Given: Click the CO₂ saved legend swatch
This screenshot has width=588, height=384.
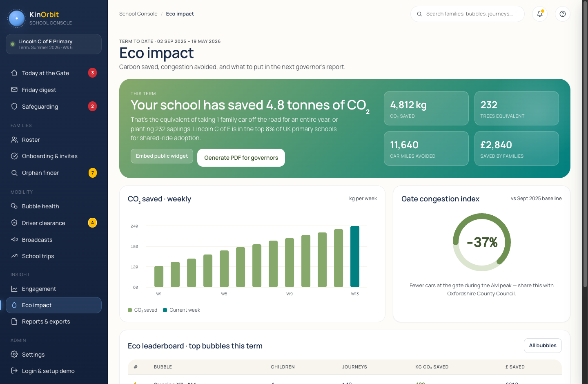Looking at the screenshot, I should click(130, 310).
